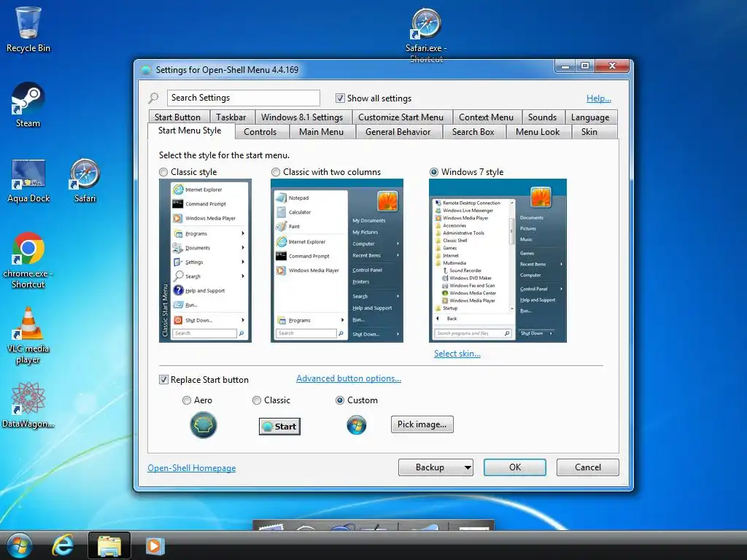Switch to the Start Button tab

click(x=178, y=117)
